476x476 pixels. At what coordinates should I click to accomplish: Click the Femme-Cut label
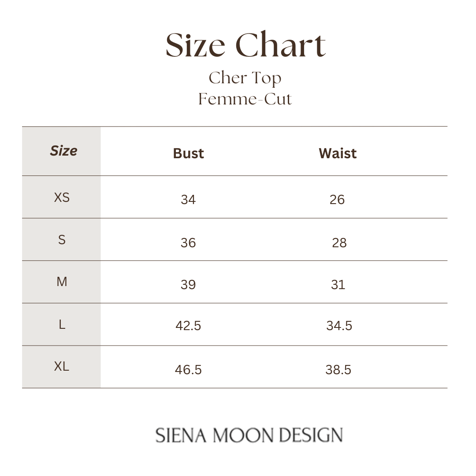pos(245,99)
